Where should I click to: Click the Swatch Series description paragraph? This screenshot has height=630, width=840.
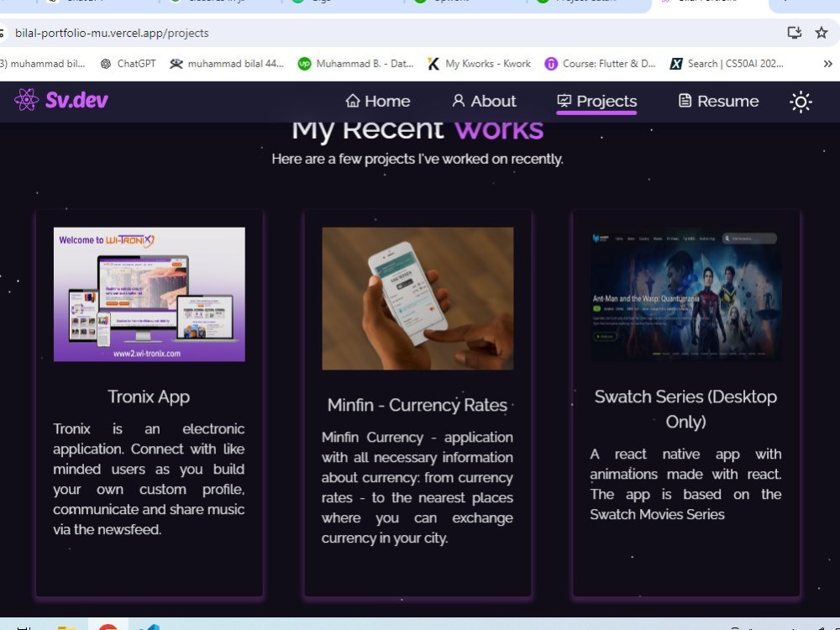[685, 485]
